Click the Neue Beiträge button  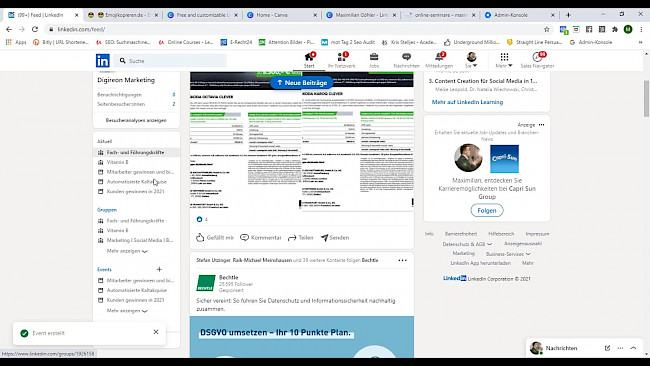pos(302,82)
